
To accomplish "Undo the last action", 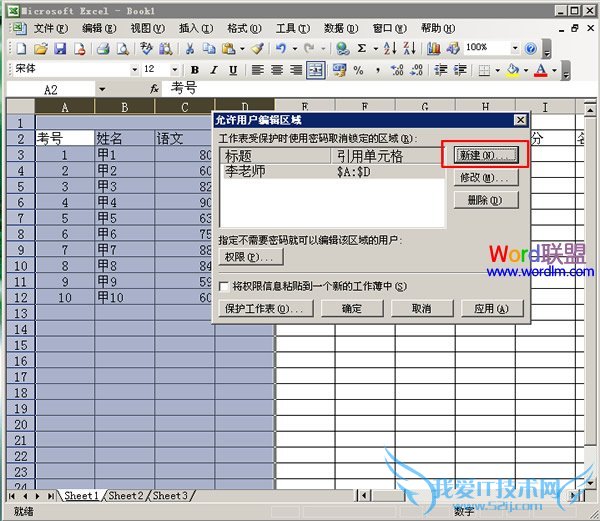I will click(x=281, y=49).
